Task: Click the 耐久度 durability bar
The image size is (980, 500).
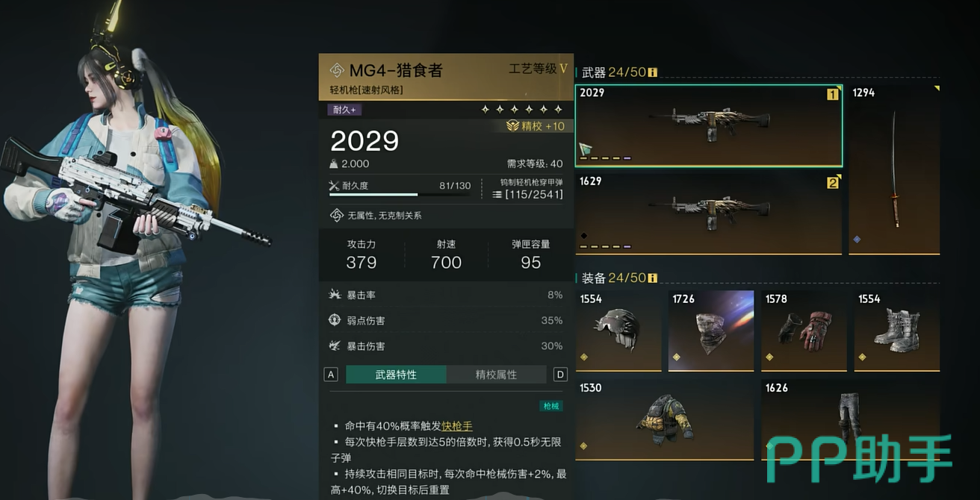Action: (x=400, y=190)
